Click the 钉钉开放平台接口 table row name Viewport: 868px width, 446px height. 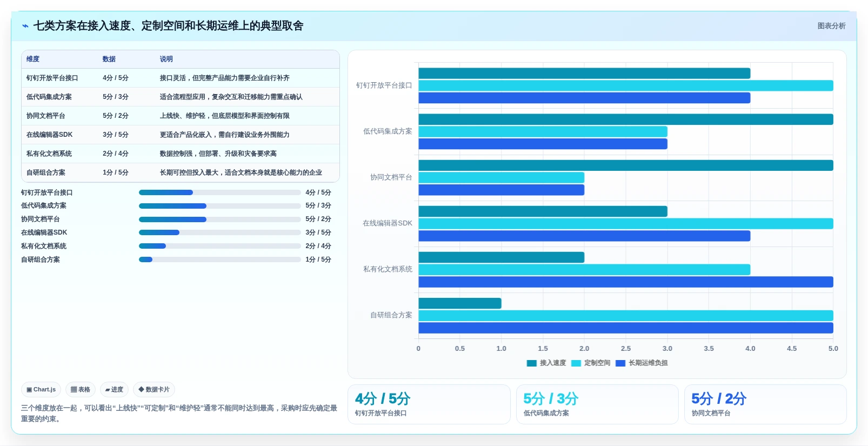click(x=52, y=78)
